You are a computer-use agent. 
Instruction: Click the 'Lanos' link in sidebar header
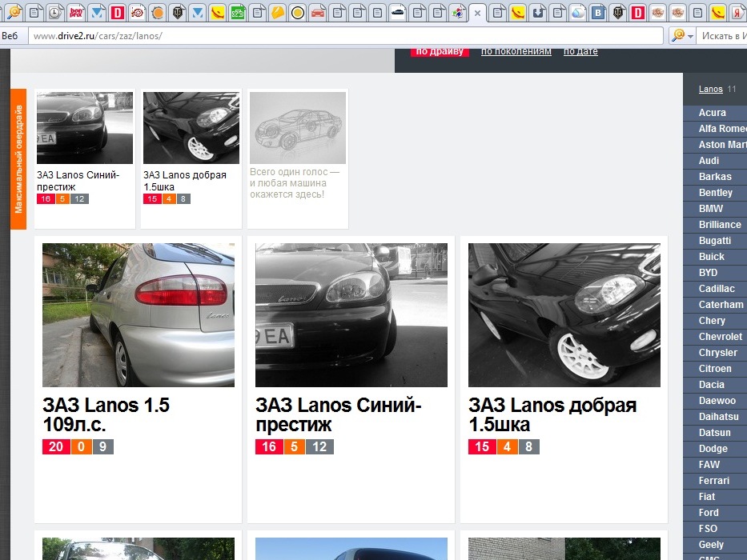(x=710, y=89)
